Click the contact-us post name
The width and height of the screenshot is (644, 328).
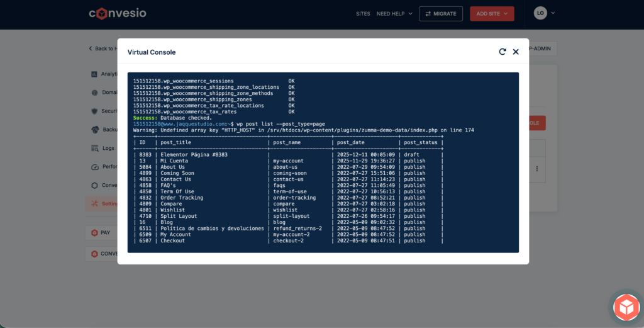(x=288, y=179)
